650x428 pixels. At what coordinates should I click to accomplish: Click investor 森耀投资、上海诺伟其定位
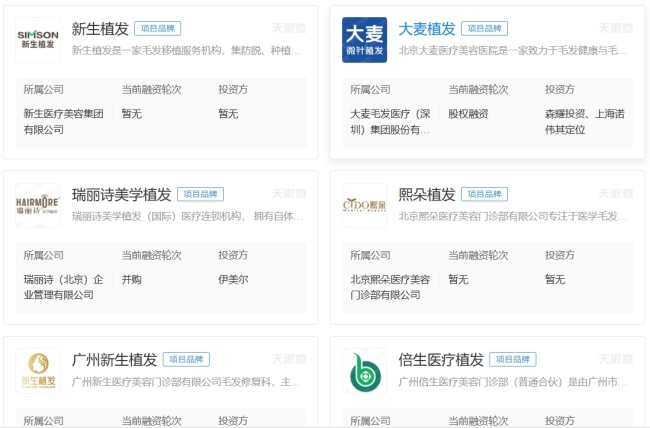(x=585, y=122)
